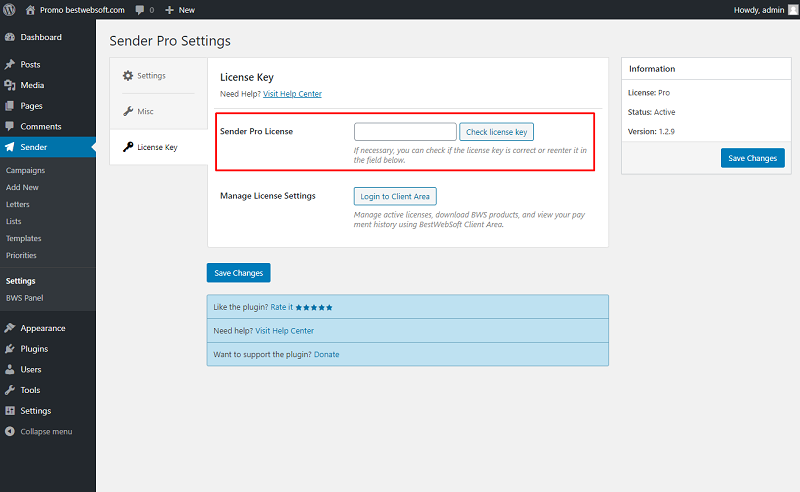The image size is (800, 492).
Task: Click the Appearance paintbrush icon
Action: click(10, 328)
